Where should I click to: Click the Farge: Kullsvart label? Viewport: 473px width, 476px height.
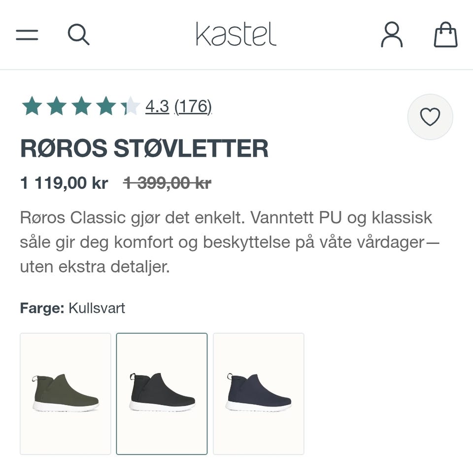72,308
